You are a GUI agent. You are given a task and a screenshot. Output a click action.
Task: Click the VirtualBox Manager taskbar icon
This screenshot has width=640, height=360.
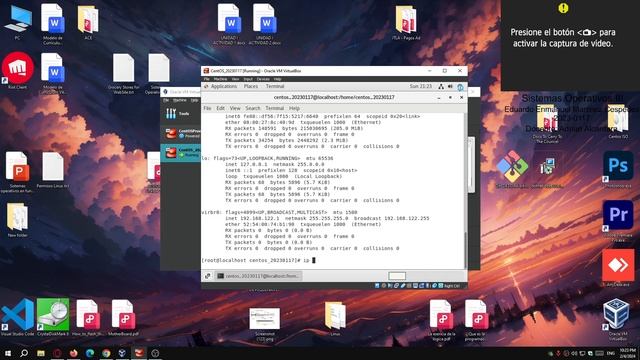pyautogui.click(x=122, y=353)
